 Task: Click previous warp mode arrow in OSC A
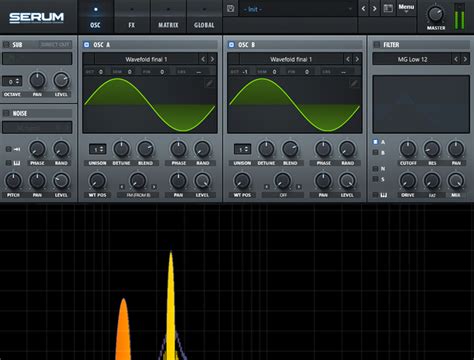click(122, 187)
